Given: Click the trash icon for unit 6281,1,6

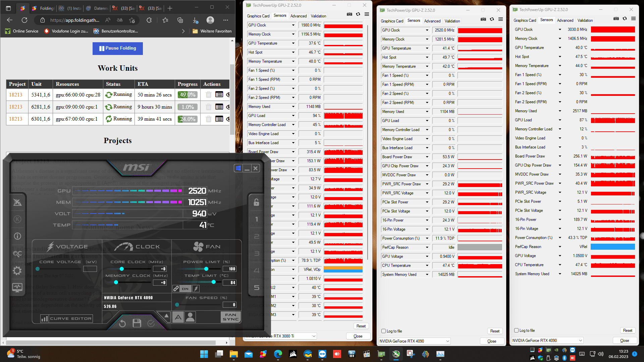Looking at the screenshot, I should click(x=209, y=107).
